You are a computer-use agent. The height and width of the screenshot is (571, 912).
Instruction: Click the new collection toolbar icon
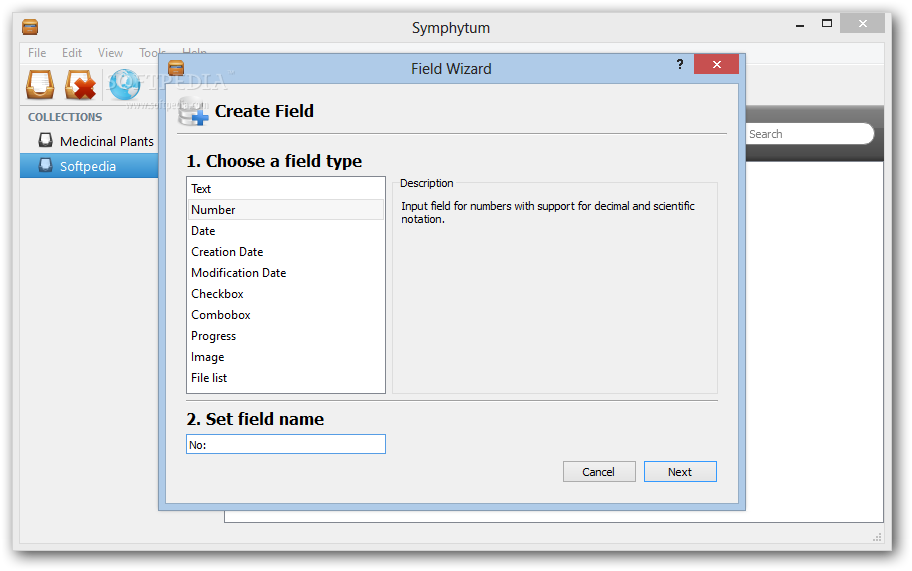pyautogui.click(x=40, y=84)
